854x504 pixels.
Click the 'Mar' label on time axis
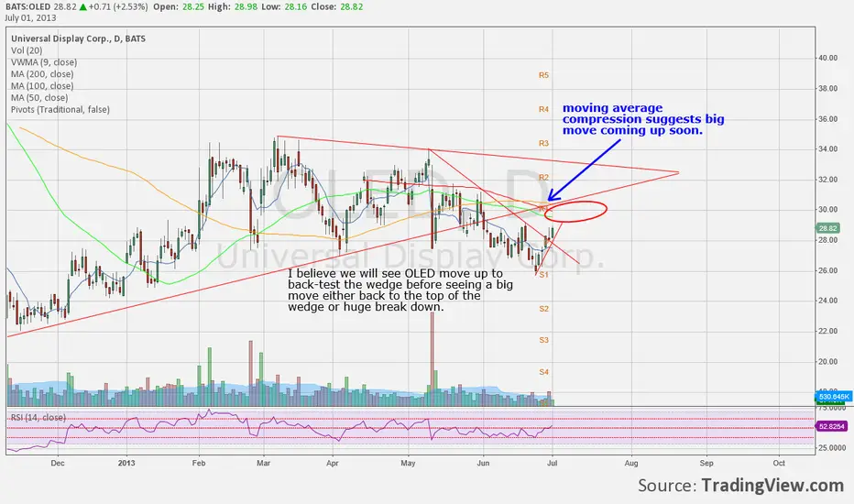pos(263,463)
